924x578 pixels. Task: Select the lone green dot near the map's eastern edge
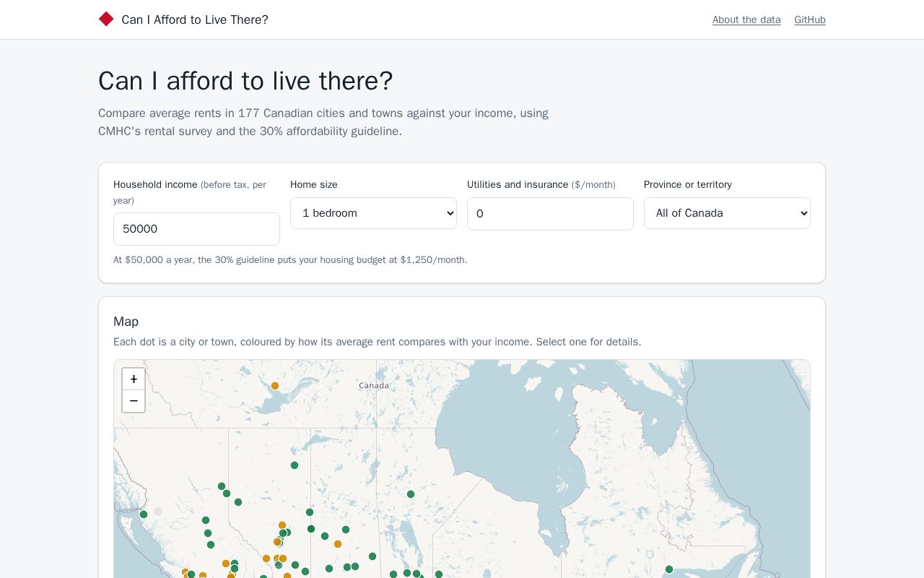669,569
